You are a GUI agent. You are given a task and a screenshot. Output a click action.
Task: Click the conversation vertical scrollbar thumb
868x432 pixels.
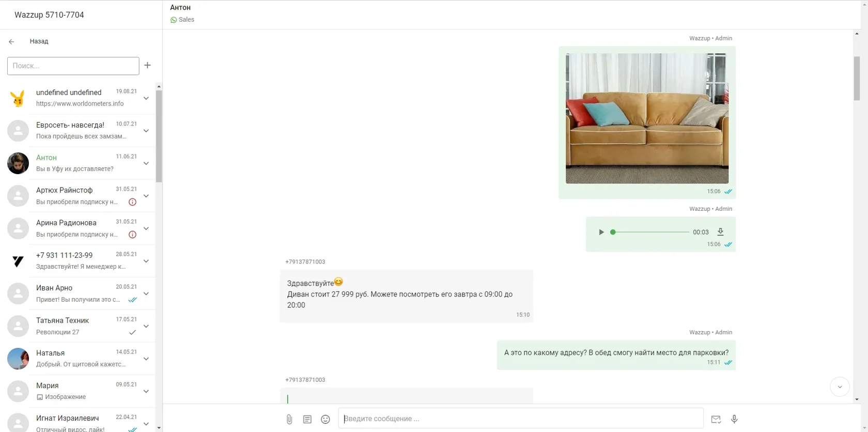point(857,78)
